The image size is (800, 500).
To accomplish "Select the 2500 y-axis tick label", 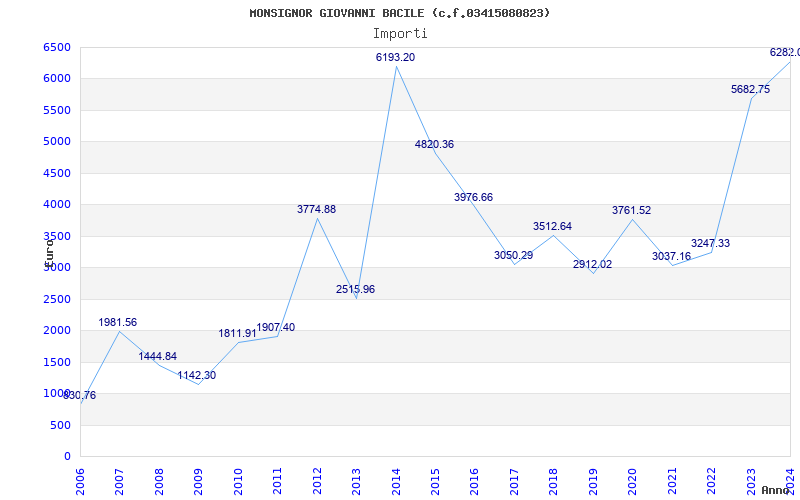I will 57,299.
